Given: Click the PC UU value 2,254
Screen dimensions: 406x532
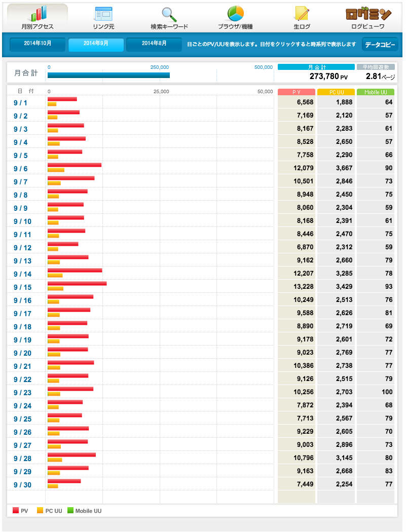Looking at the screenshot, I should coord(344,484).
